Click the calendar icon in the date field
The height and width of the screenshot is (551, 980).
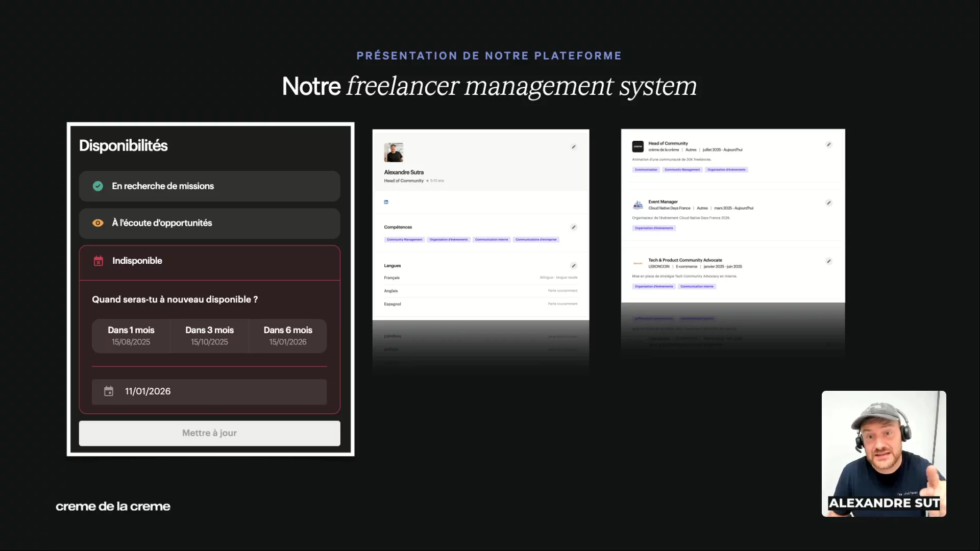click(x=109, y=391)
